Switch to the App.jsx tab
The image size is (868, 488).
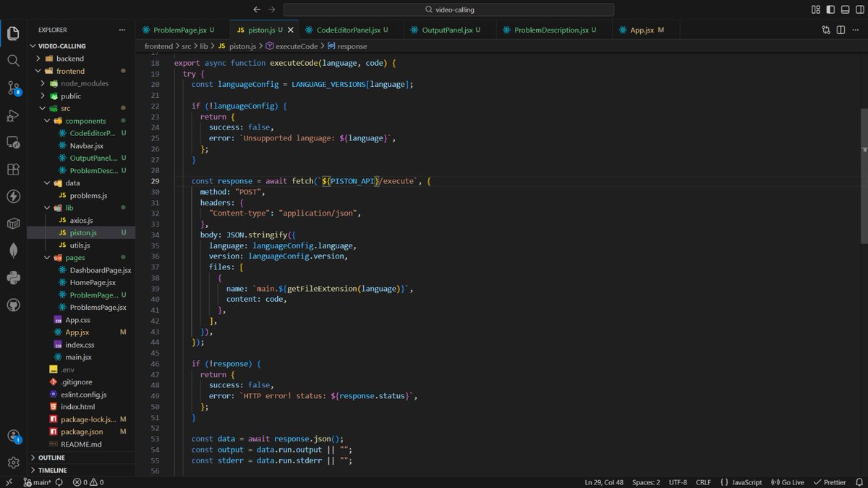647,30
